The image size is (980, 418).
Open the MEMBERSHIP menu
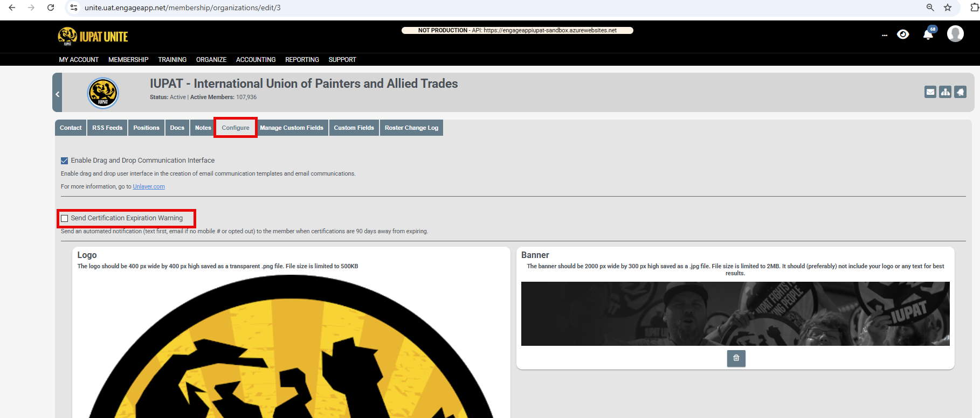click(128, 60)
